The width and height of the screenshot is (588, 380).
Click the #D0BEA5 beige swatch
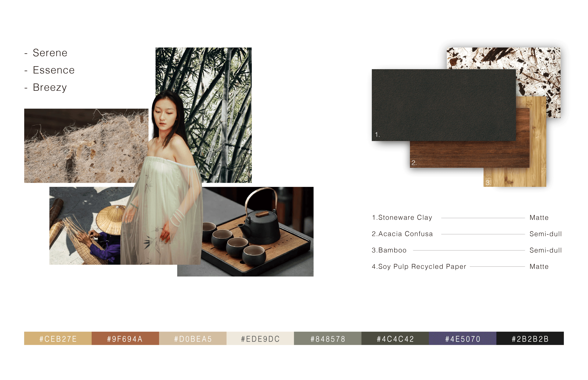click(193, 338)
